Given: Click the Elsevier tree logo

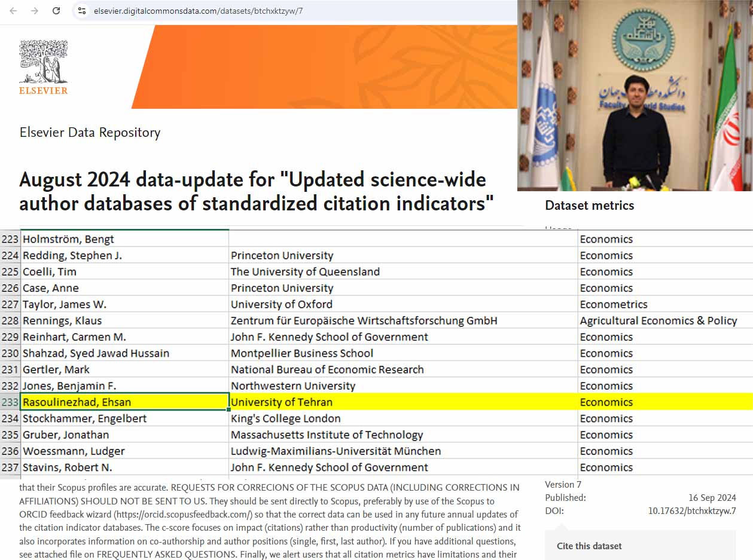Looking at the screenshot, I should point(43,67).
